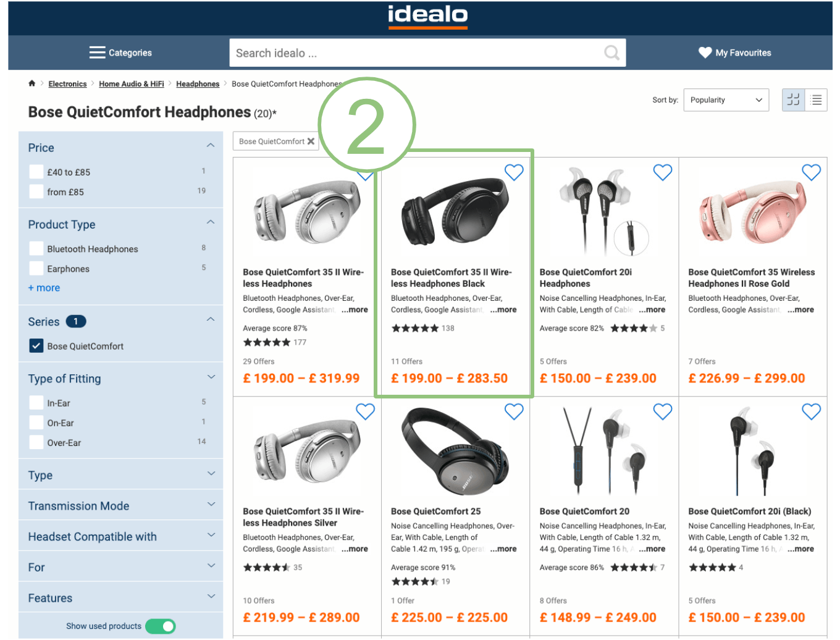Switch to grid view layout
840x640 pixels.
click(x=793, y=99)
